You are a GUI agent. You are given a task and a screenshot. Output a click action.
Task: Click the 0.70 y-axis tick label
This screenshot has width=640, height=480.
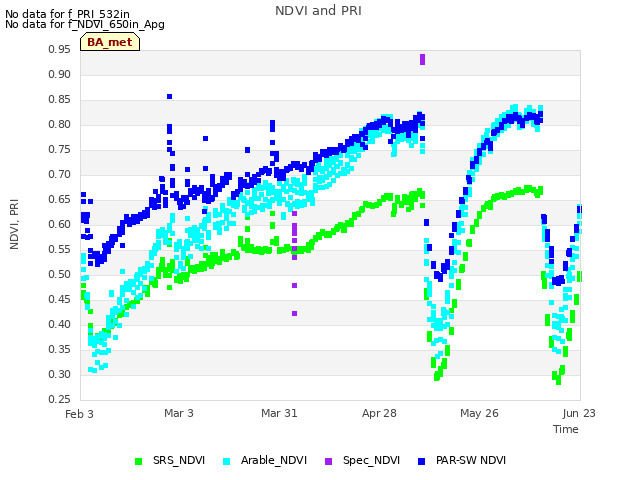pos(59,174)
